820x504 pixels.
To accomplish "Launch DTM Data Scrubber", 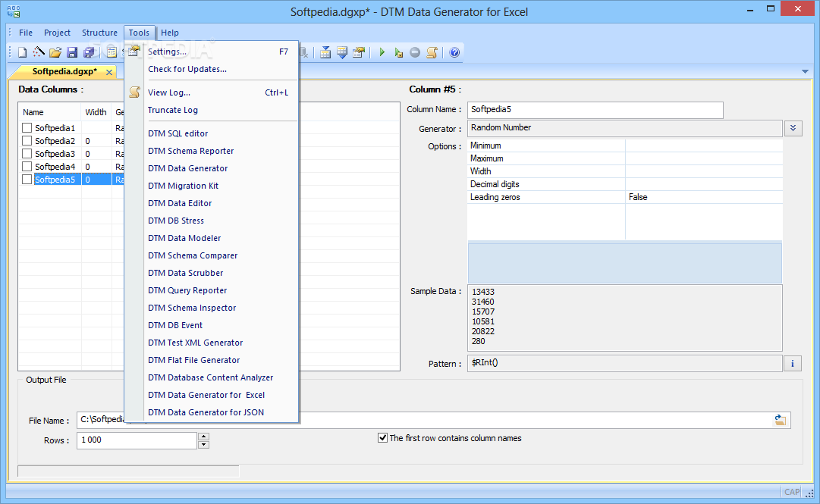I will tap(212, 273).
